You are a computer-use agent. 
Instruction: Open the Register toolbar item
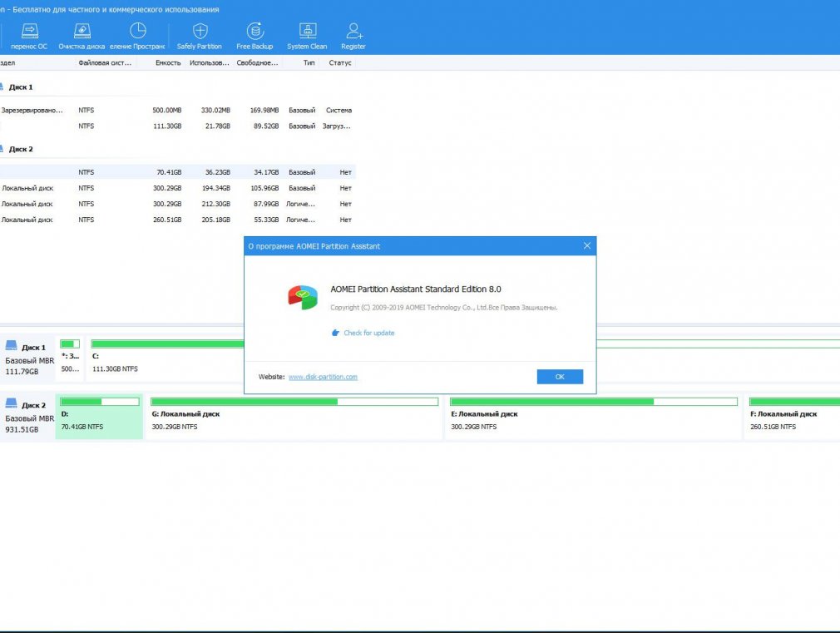click(x=353, y=36)
